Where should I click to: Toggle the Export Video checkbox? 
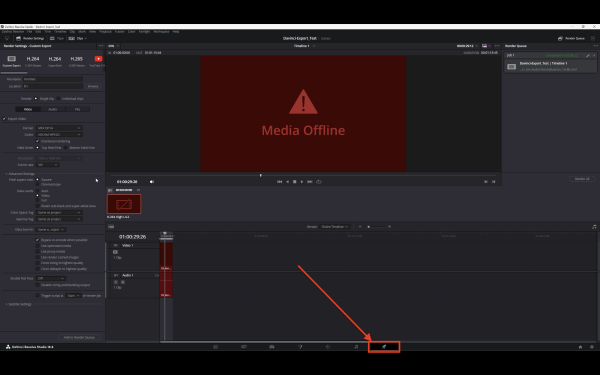pos(4,119)
